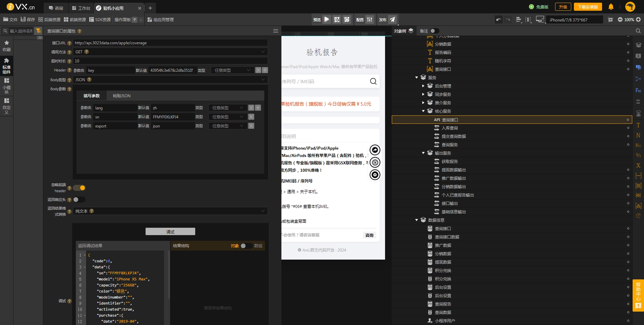The width and height of the screenshot is (644, 325).
Task: Open the properties panel hamburger menu
Action: (x=276, y=31)
